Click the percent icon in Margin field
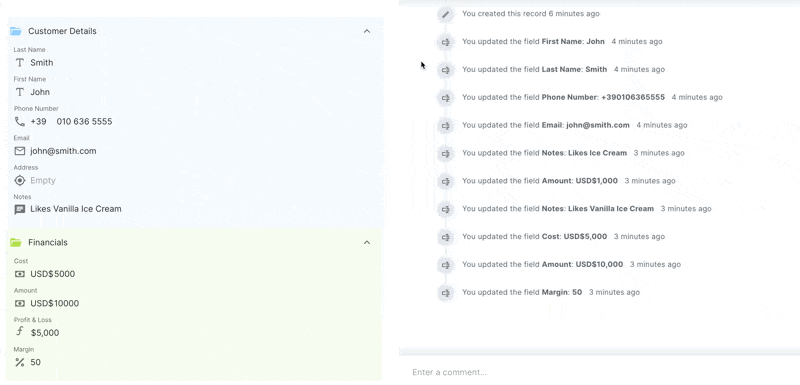 [x=19, y=362]
